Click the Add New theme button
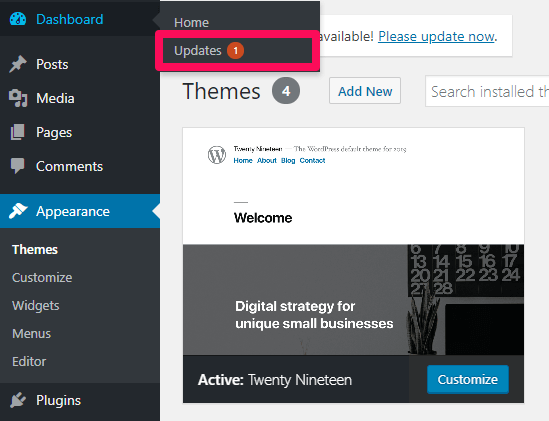Image resolution: width=549 pixels, height=421 pixels. tap(365, 91)
